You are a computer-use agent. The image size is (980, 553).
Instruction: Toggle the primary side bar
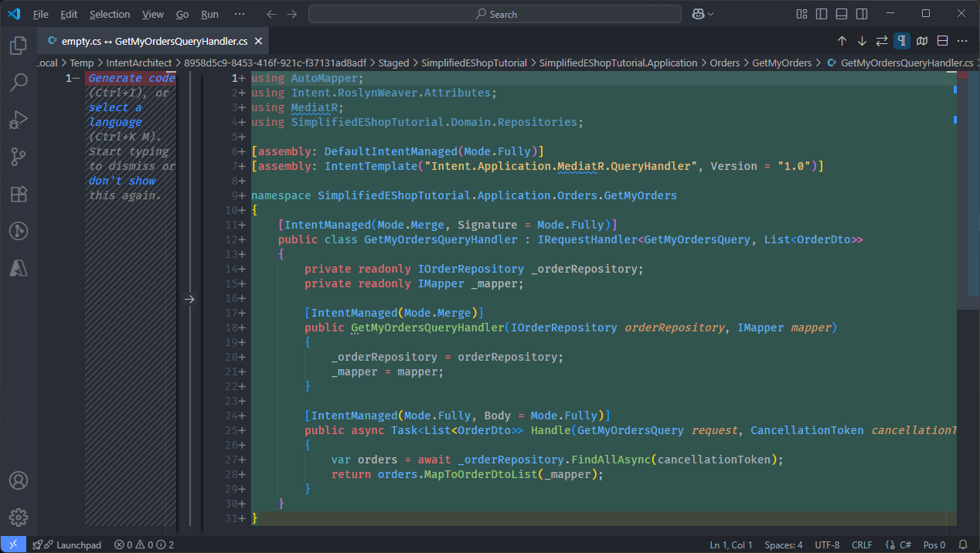pos(822,14)
